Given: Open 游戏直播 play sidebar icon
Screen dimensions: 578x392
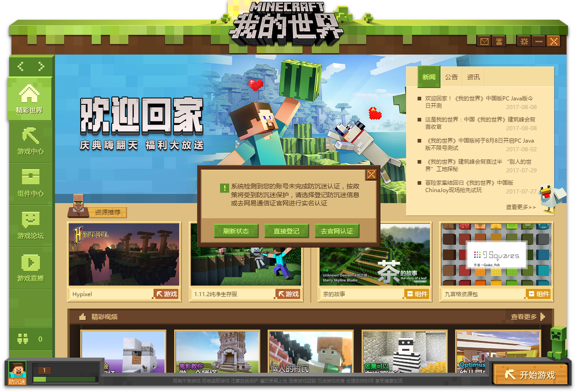Looking at the screenshot, I should pos(30,268).
